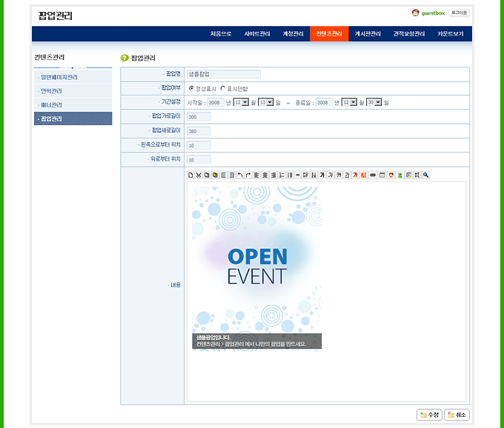The width and height of the screenshot is (504, 428).
Task: Click the cut (scissors) icon in editor toolbar
Action: [x=199, y=175]
